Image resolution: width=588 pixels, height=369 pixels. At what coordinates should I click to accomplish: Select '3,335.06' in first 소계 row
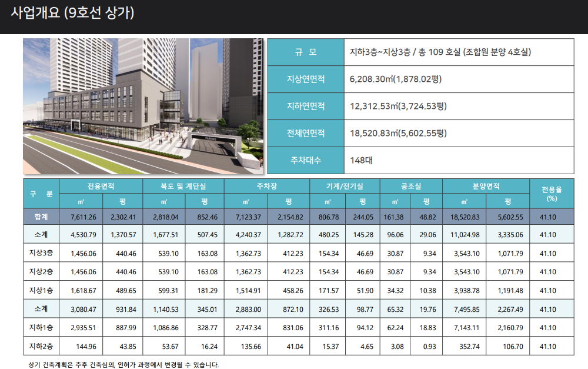[510, 235]
